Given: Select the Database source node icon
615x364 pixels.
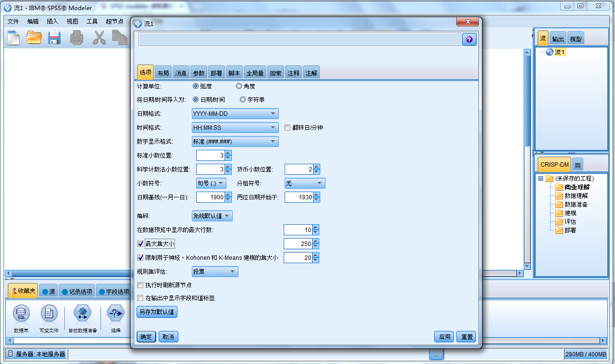Looking at the screenshot, I should pos(22,314).
